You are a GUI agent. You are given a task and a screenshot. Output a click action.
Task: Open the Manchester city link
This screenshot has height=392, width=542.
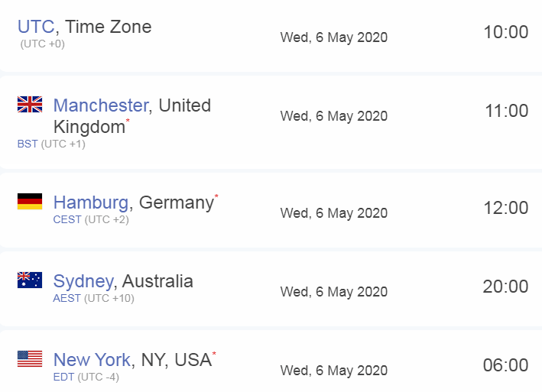pyautogui.click(x=100, y=105)
